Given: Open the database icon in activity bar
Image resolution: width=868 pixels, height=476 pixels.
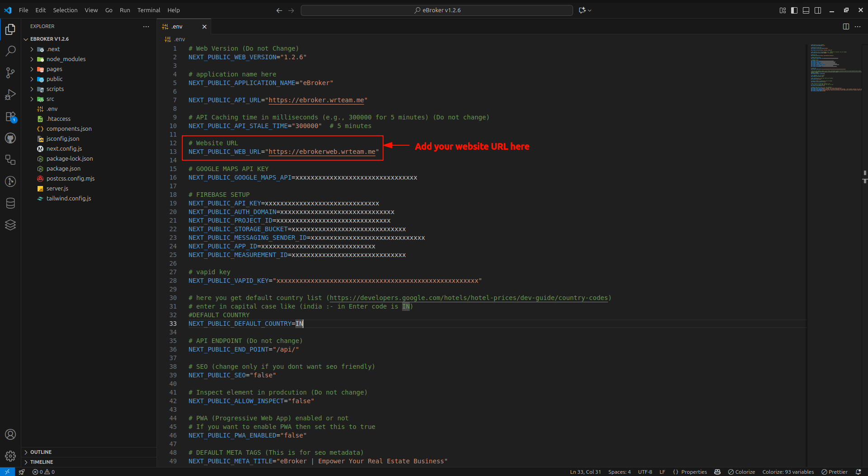Looking at the screenshot, I should pyautogui.click(x=10, y=203).
